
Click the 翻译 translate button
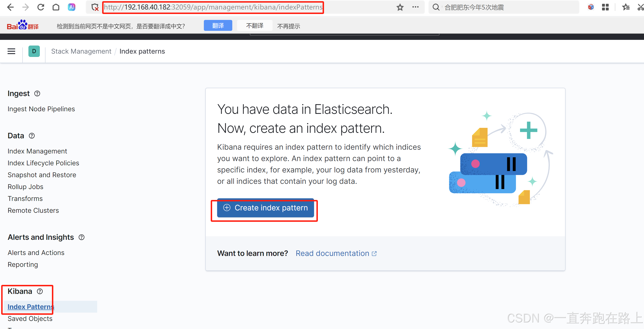[218, 26]
